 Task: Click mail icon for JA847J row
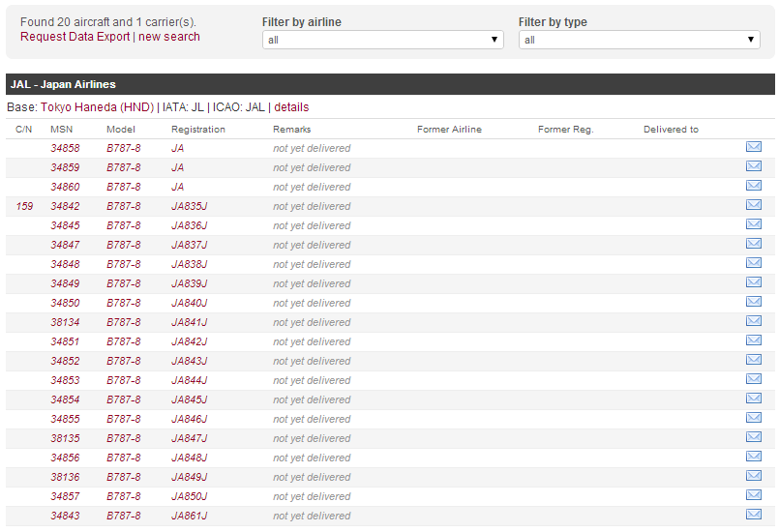pos(753,437)
